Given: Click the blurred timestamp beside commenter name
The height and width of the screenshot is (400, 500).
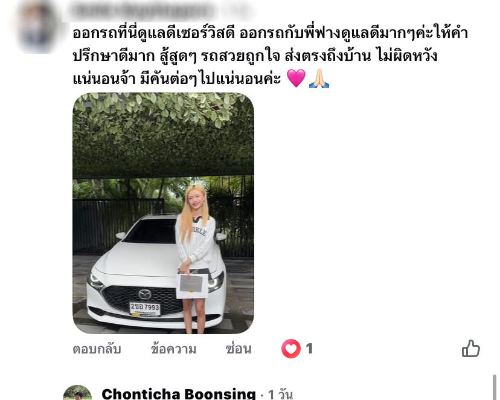Looking at the screenshot, I should pos(242,11).
